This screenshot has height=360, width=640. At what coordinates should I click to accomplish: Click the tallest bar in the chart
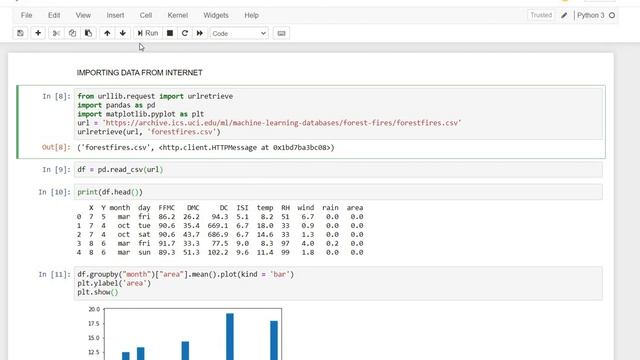click(x=230, y=337)
